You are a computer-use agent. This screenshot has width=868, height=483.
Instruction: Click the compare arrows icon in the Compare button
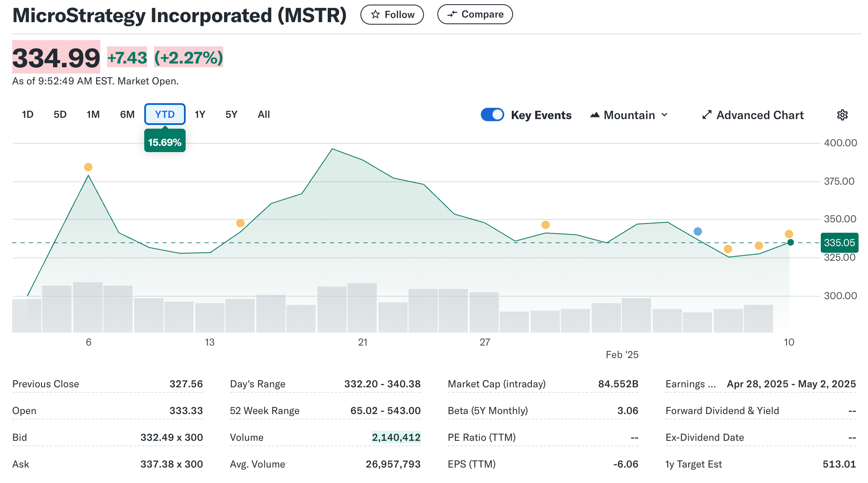coord(452,14)
